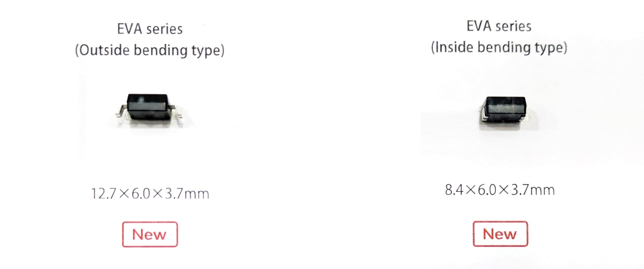Screen dimensions: 644x269
Task: Click the right EVA series heading
Action: [x=499, y=26]
